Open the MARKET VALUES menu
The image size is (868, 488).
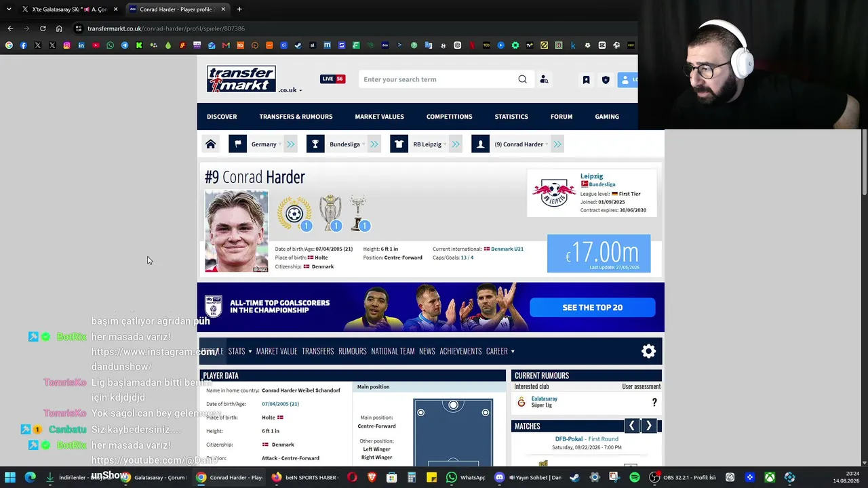click(379, 117)
